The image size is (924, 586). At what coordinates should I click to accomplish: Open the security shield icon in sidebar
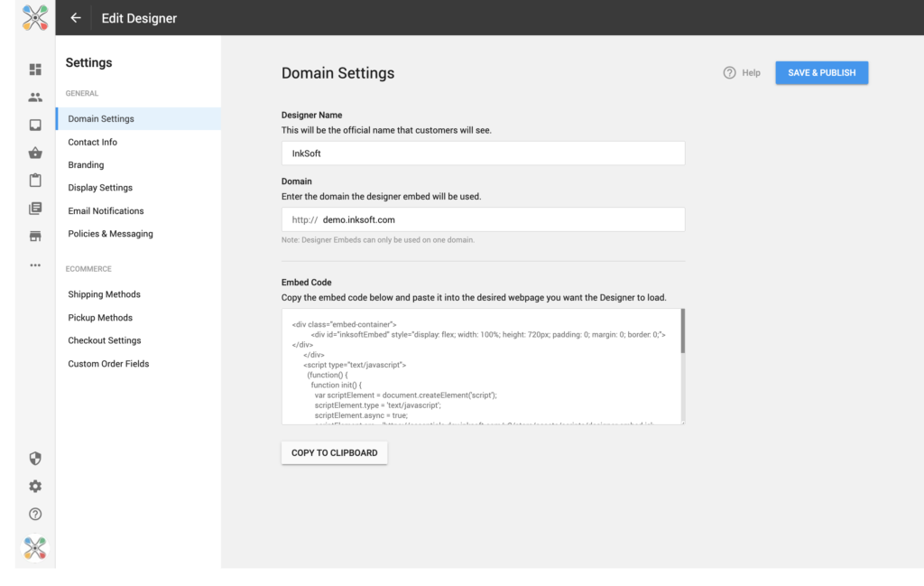tap(35, 459)
